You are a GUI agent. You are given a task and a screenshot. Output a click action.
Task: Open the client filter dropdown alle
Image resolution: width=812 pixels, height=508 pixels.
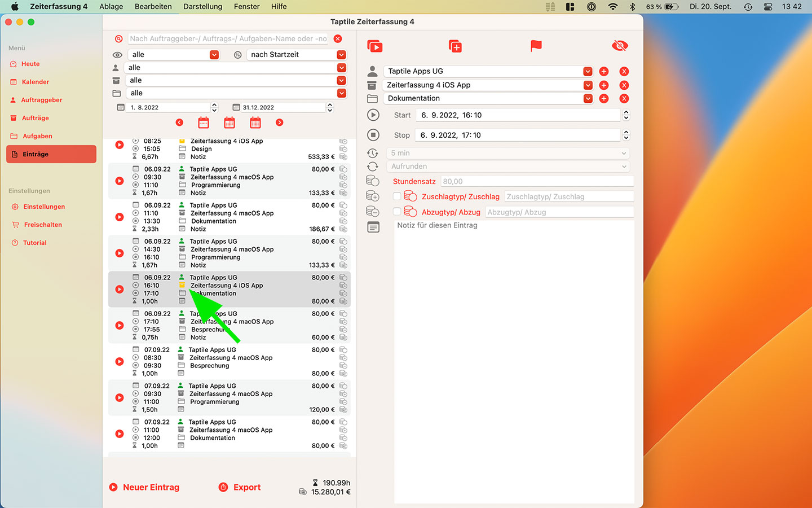pos(236,68)
